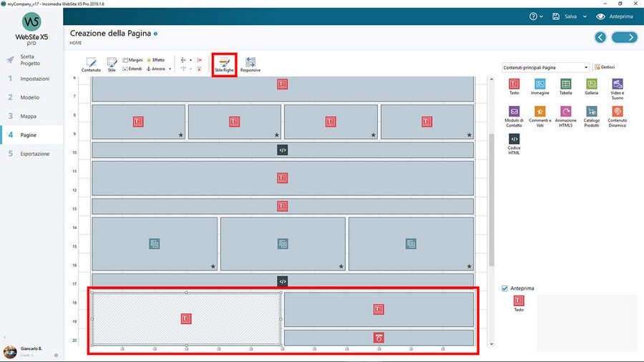Select the Galleria content object
This screenshot has width=644, height=362.
[591, 87]
